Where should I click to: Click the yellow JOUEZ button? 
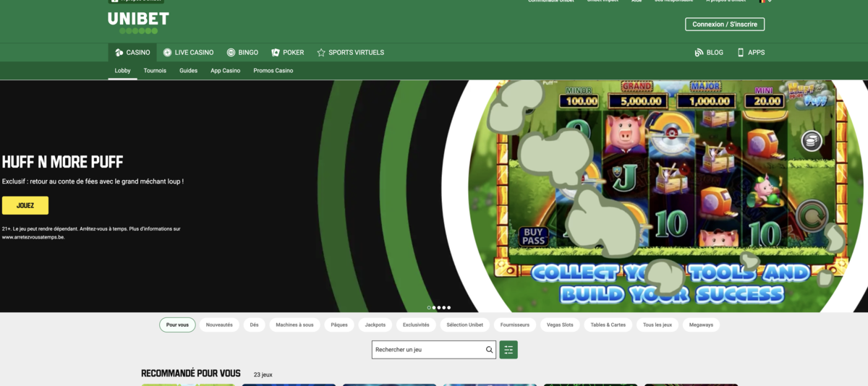(x=25, y=205)
